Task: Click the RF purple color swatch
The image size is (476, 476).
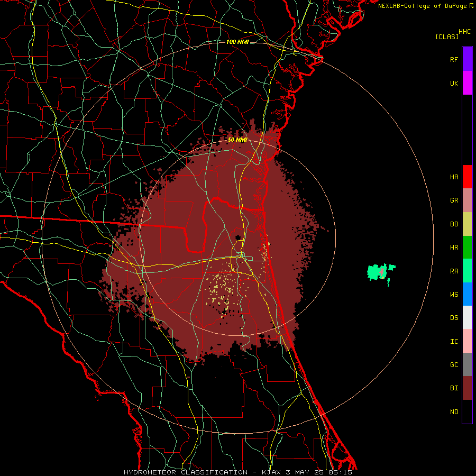Action: coord(467,59)
